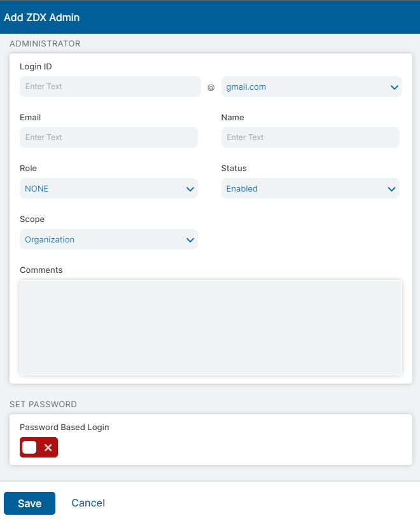This screenshot has height=523, width=420.
Task: Click the red X icon on the password toggle
Action: [47, 447]
